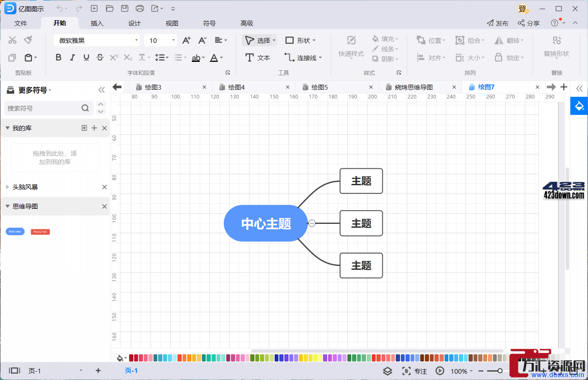
Task: Switch to the Advanced ribbon tab
Action: click(247, 23)
